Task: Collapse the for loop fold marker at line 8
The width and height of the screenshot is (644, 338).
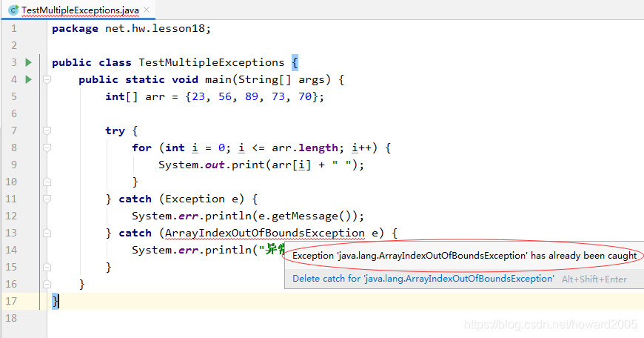Action: pyautogui.click(x=47, y=148)
